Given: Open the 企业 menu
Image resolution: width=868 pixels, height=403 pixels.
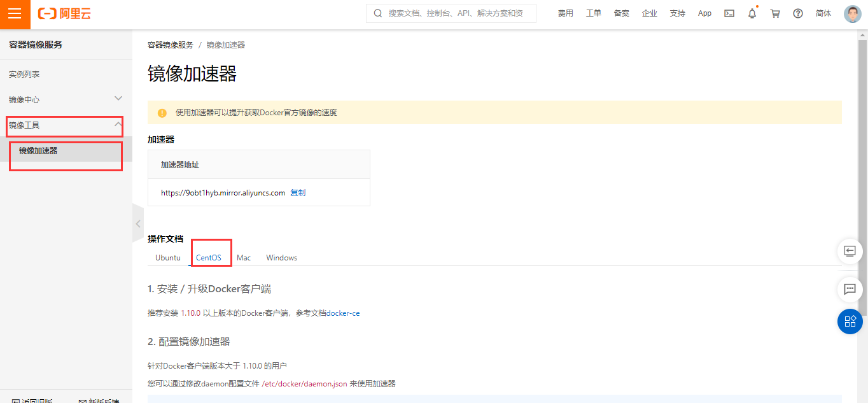Looking at the screenshot, I should point(649,13).
